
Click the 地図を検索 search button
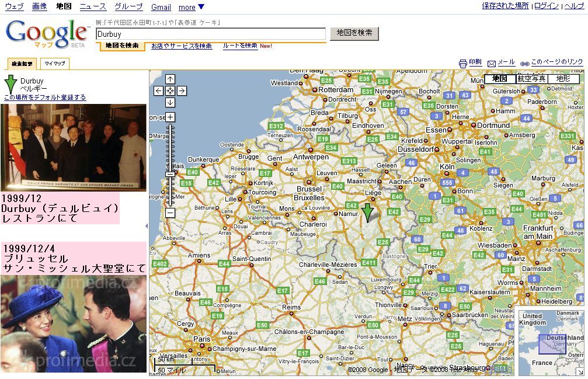coord(354,33)
